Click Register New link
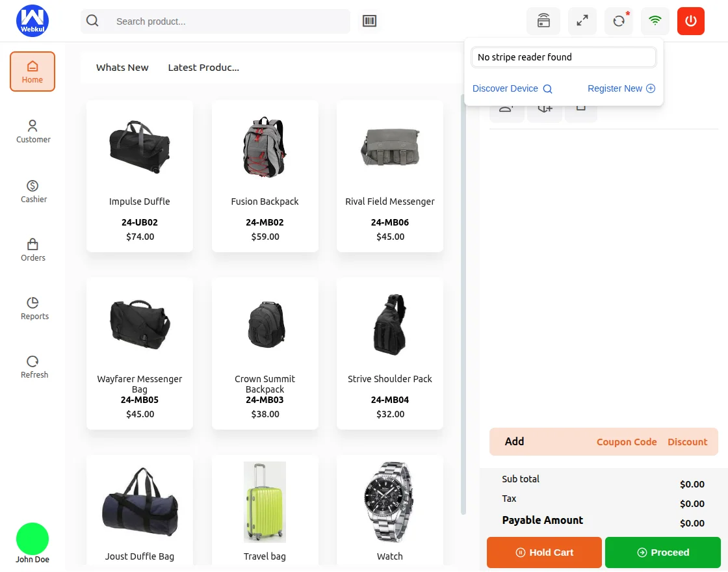Screen dimensions: 728x572 tap(621, 88)
